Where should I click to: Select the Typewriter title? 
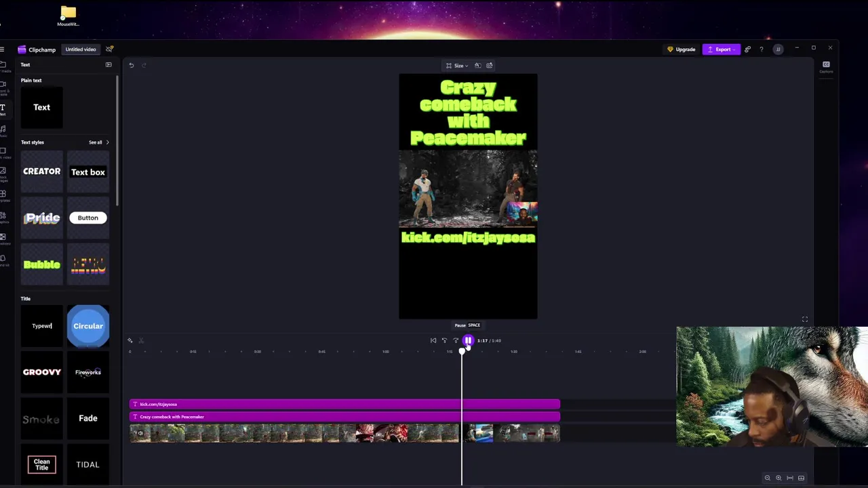click(42, 326)
